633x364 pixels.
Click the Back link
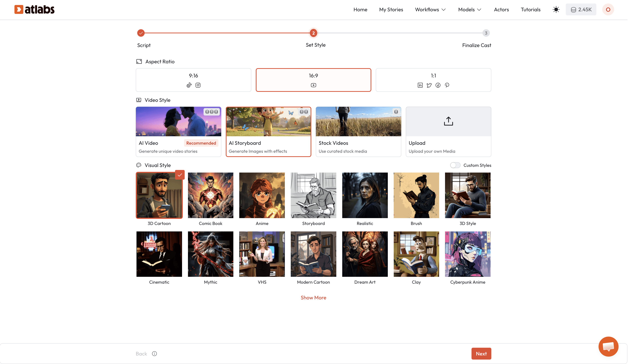141,353
